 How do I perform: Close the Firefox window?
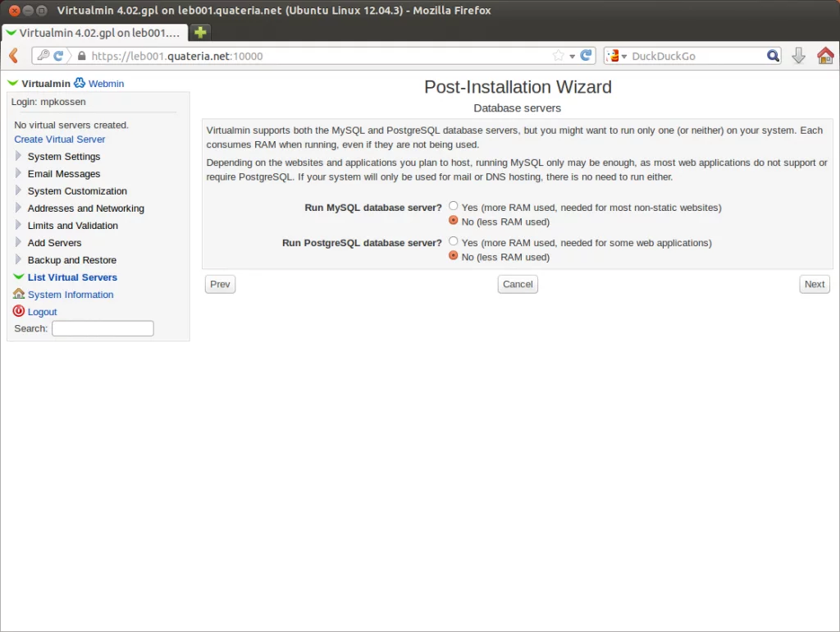pyautogui.click(x=15, y=10)
